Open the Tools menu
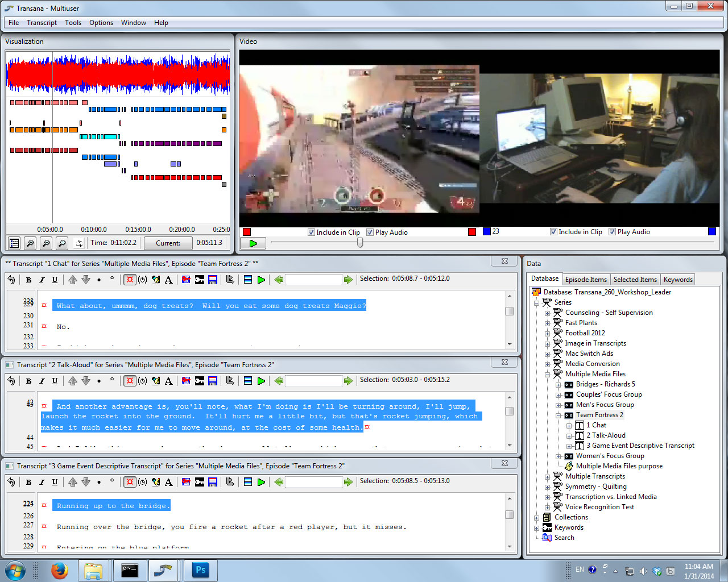The height and width of the screenshot is (582, 728). tap(73, 23)
